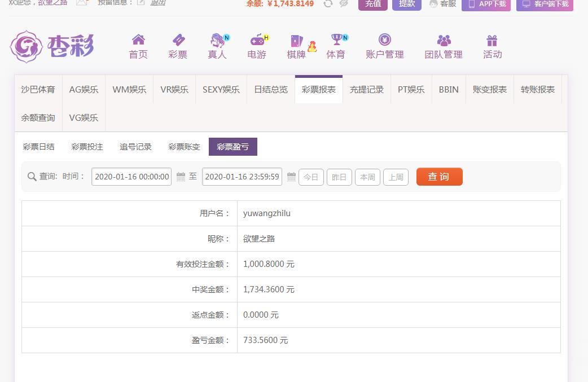This screenshot has width=588, height=382.
Task: Open the 电游 gamepad icon
Action: [x=257, y=40]
